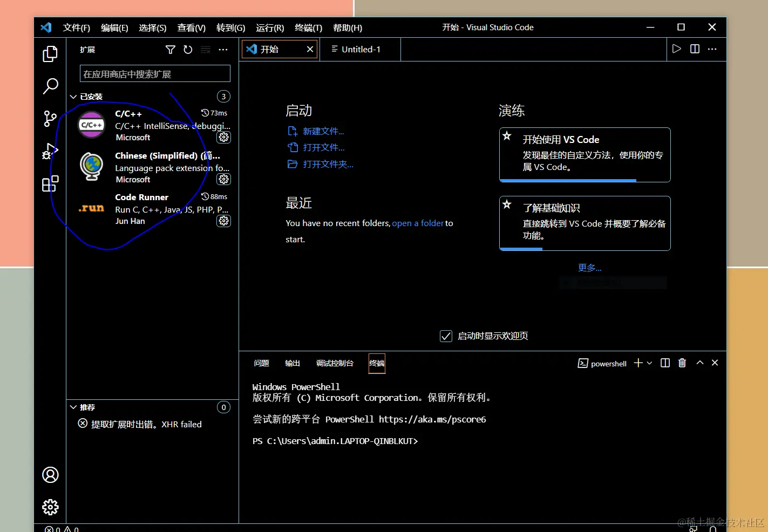Open the Search view in activity bar
The width and height of the screenshot is (768, 532).
(50, 86)
